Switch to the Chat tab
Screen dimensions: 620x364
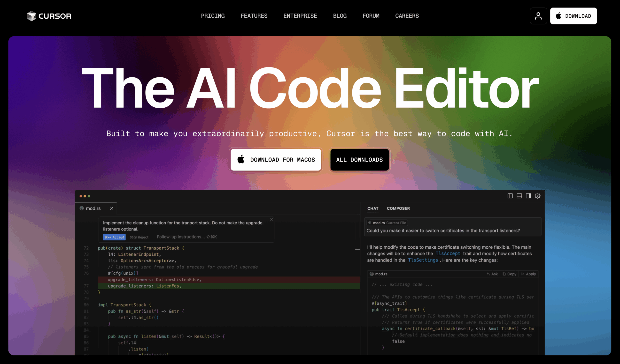click(373, 208)
